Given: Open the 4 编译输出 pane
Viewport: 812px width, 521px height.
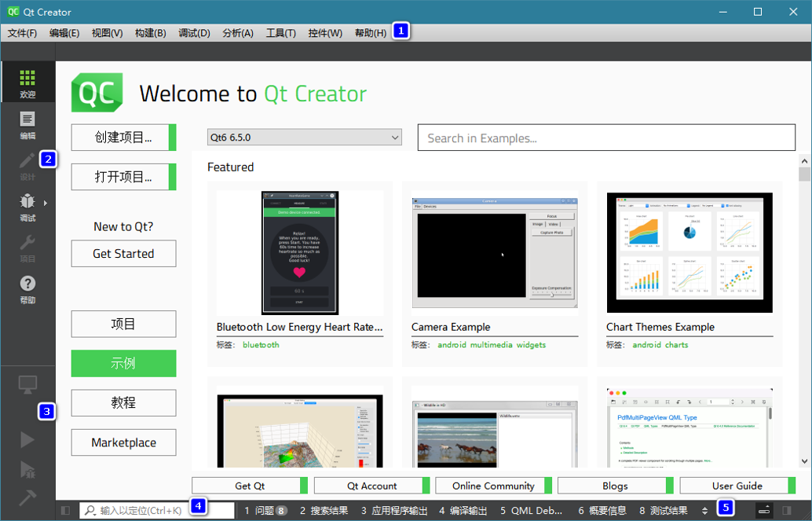Looking at the screenshot, I should [x=463, y=511].
